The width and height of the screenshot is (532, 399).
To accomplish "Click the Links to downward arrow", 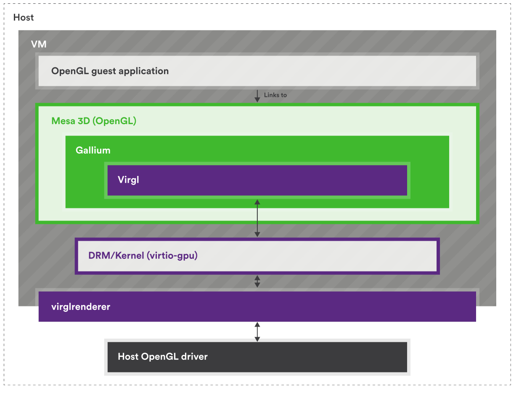I will [x=257, y=95].
